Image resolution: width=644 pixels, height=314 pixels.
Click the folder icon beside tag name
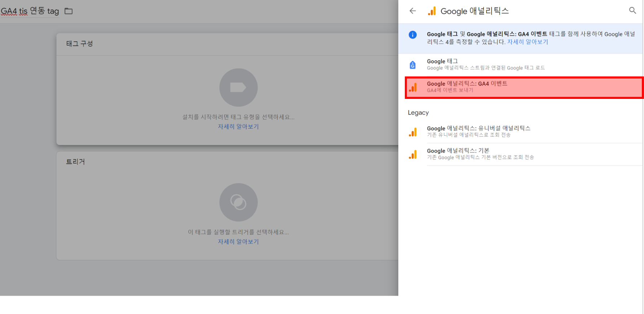pyautogui.click(x=69, y=11)
